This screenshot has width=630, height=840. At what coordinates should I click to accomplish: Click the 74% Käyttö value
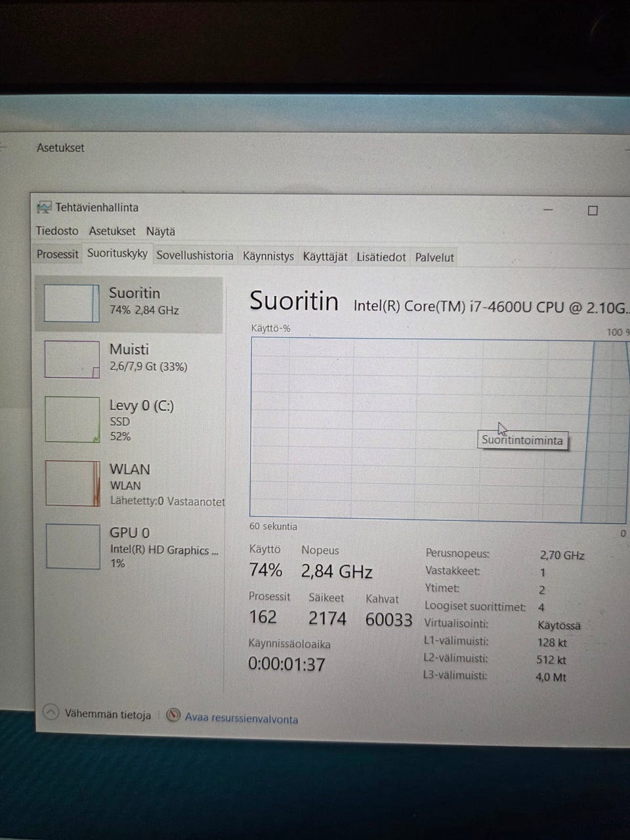[266, 570]
